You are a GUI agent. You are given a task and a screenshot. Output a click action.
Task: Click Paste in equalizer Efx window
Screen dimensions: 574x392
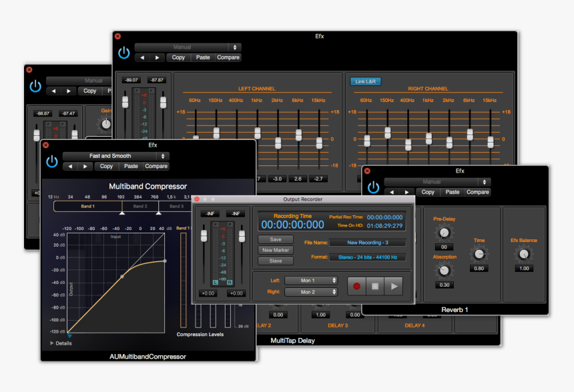pos(203,57)
